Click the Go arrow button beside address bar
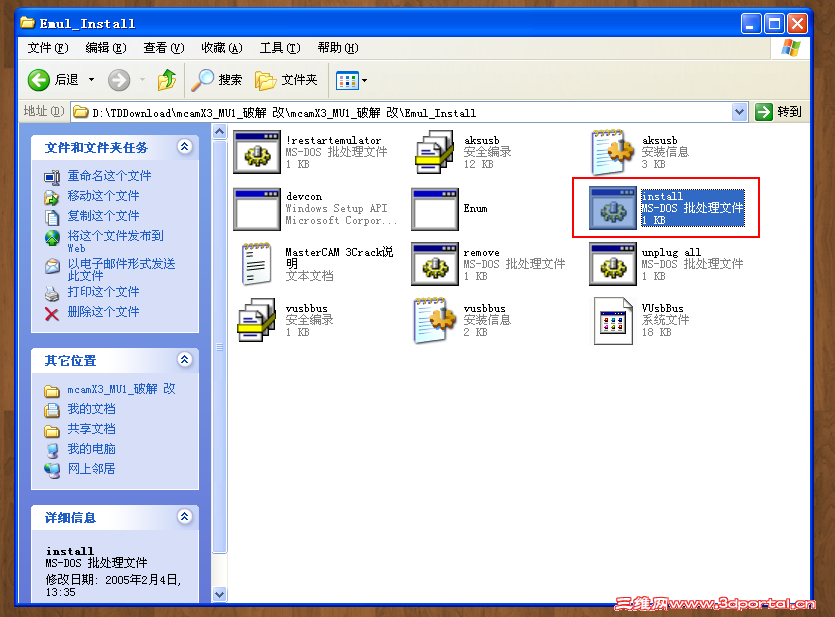Image resolution: width=835 pixels, height=617 pixels. 764,112
